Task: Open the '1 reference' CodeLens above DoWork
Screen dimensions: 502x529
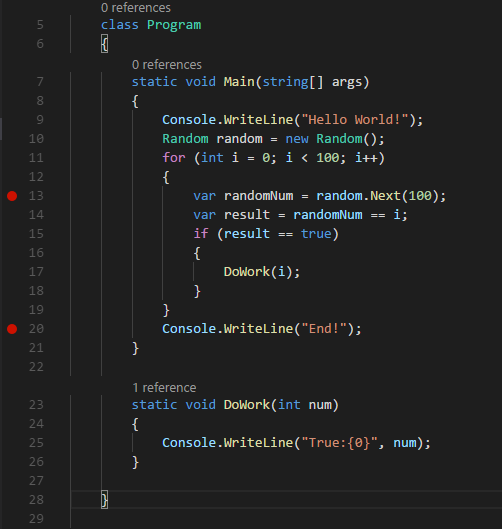Action: (164, 388)
